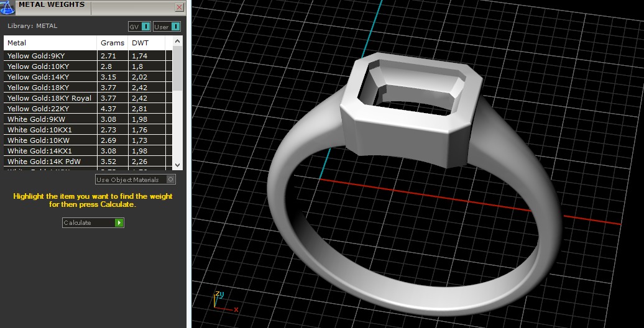This screenshot has width=644, height=328.
Task: Click the 4.37 grams value
Action: [108, 109]
